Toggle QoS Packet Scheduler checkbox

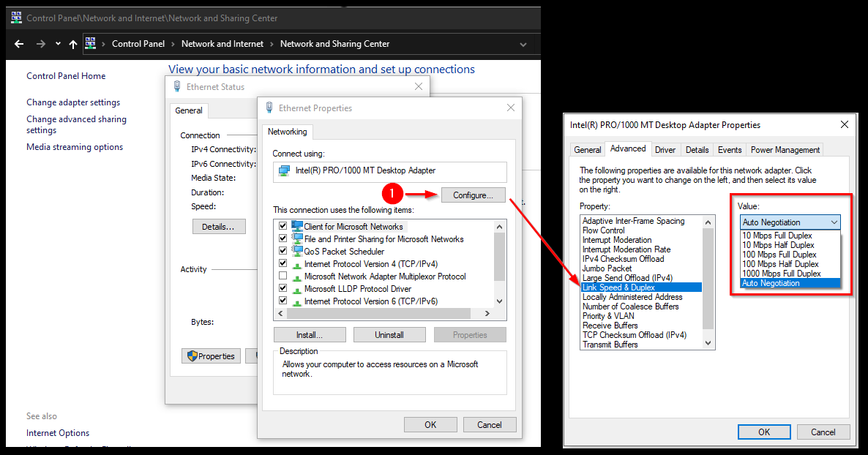283,251
